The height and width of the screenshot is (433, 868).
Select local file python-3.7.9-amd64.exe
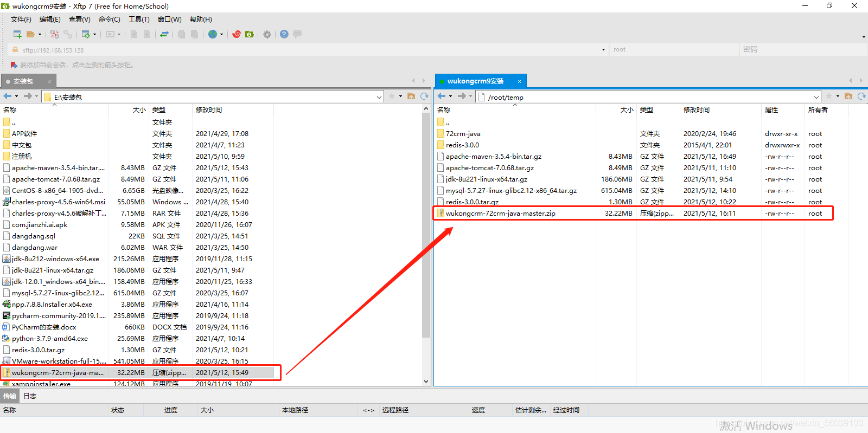pyautogui.click(x=50, y=339)
